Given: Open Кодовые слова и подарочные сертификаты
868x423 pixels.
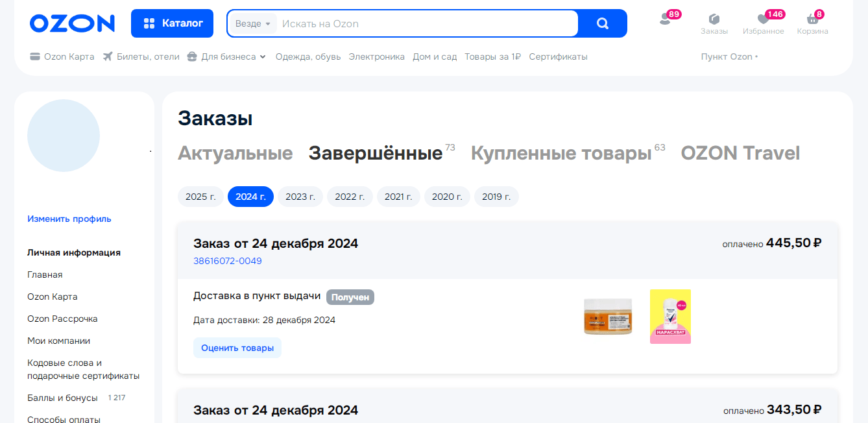Looking at the screenshot, I should click(83, 369).
